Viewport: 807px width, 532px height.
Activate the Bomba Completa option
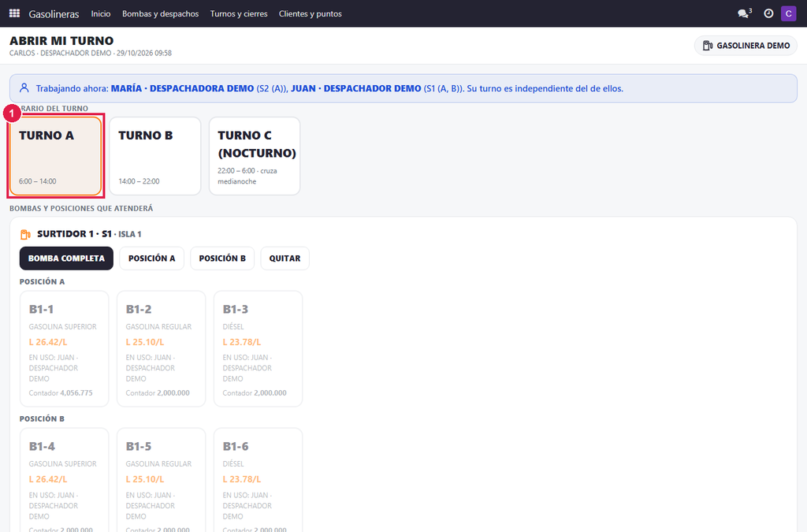66,259
